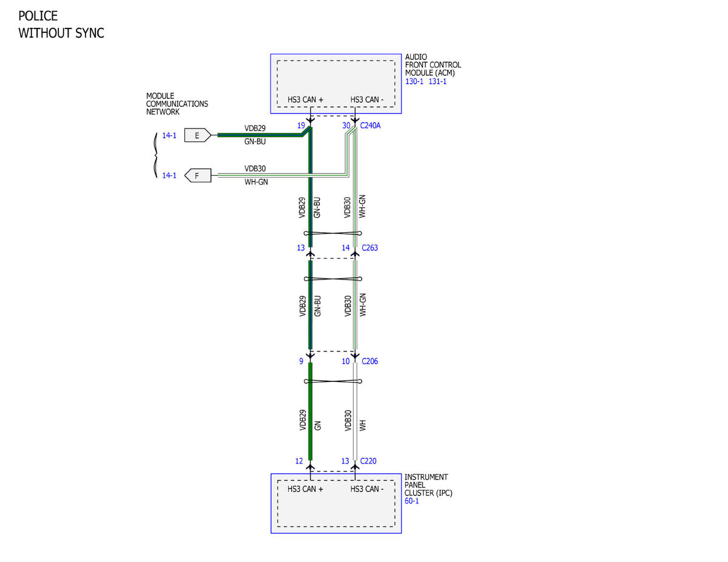Follow the 14-1 link beside connector F

coord(169,176)
